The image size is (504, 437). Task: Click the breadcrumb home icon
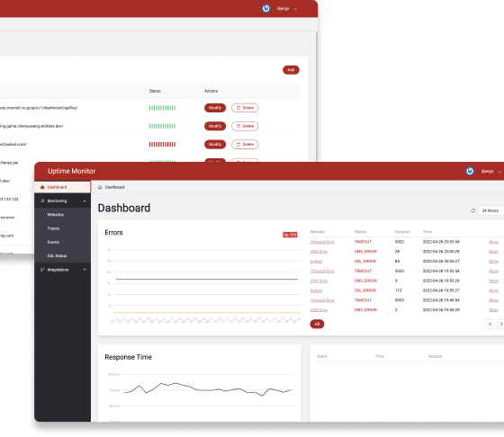click(x=100, y=187)
